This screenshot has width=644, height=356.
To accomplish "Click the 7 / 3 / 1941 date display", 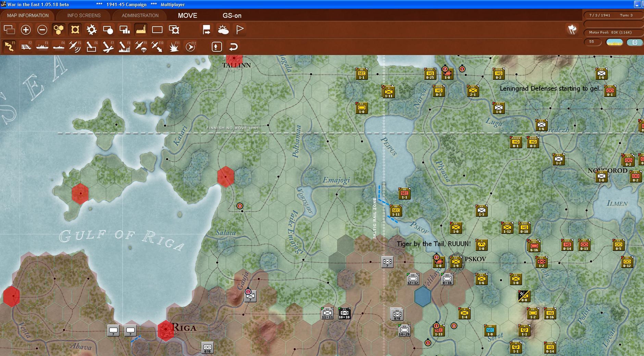I will (x=600, y=15).
